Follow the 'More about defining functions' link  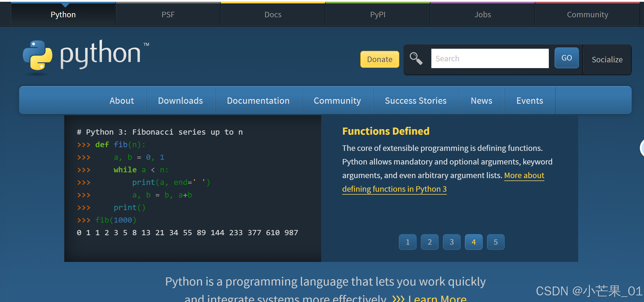394,189
